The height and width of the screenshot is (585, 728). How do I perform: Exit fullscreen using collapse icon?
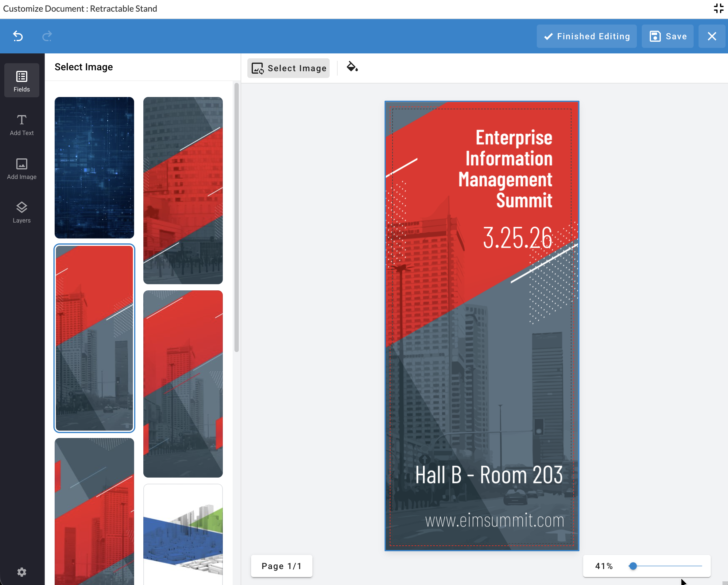pos(718,8)
